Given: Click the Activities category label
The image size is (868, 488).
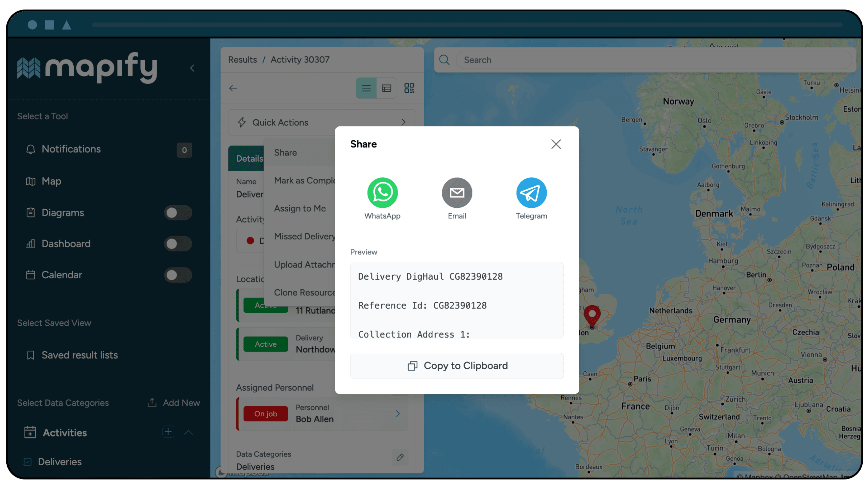Looking at the screenshot, I should pyautogui.click(x=65, y=433).
